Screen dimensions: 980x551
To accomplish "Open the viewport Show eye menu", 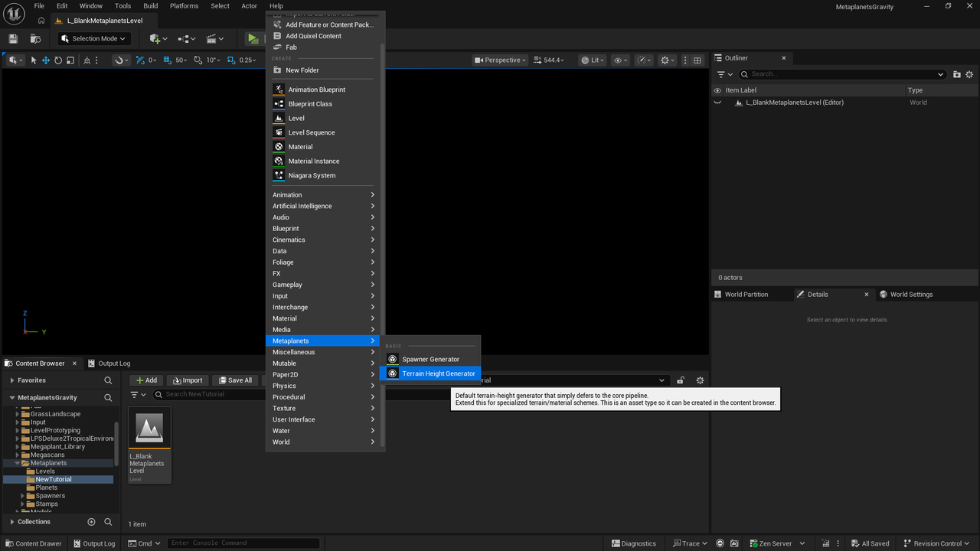I will coord(621,60).
